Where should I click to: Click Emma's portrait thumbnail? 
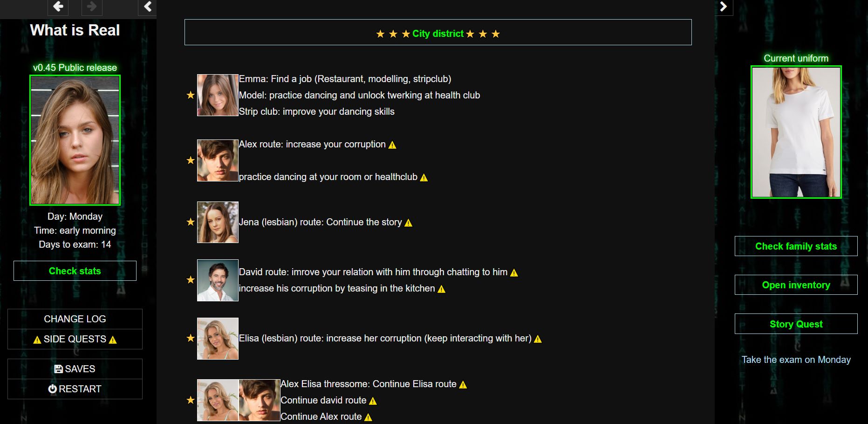coord(218,95)
